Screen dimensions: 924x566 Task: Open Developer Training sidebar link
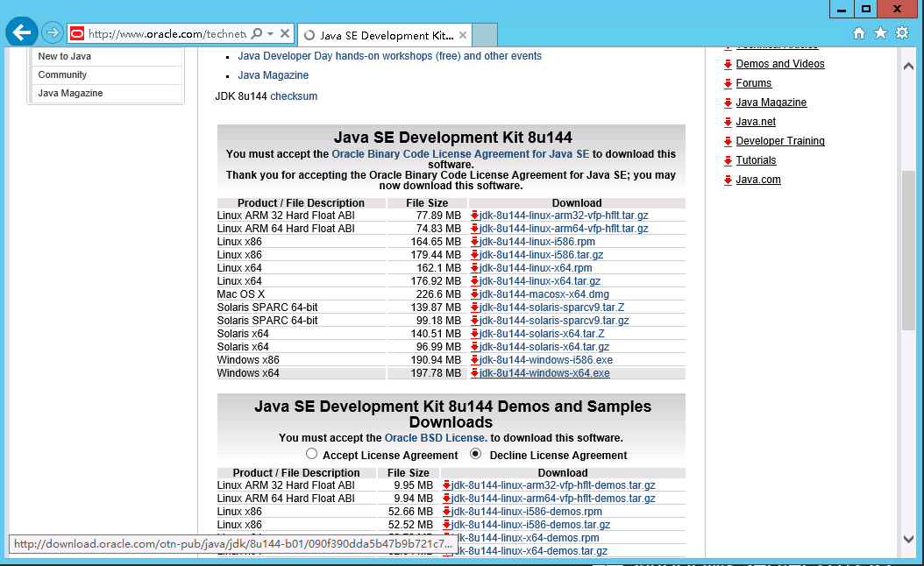pyautogui.click(x=780, y=141)
